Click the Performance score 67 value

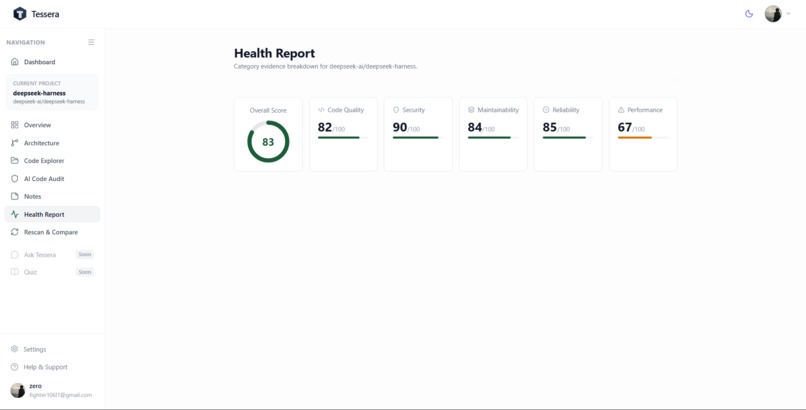(625, 127)
